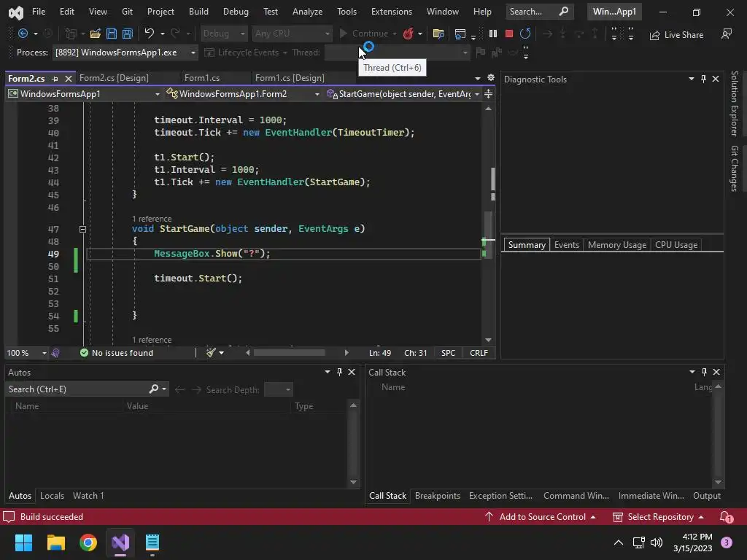
Task: Open the Debug menu
Action: pos(236,12)
